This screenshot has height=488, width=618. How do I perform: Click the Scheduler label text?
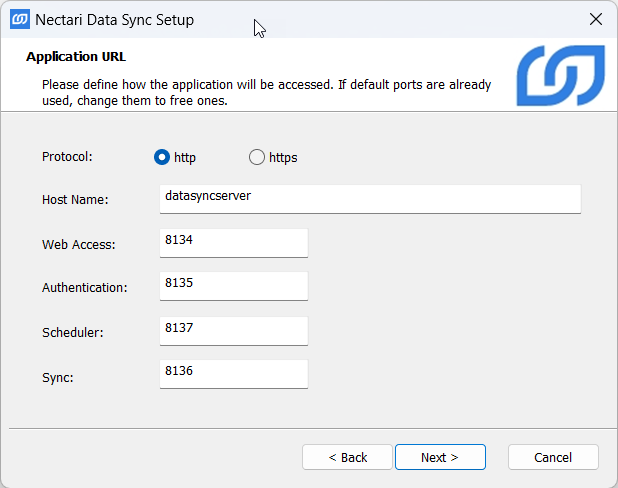point(73,332)
